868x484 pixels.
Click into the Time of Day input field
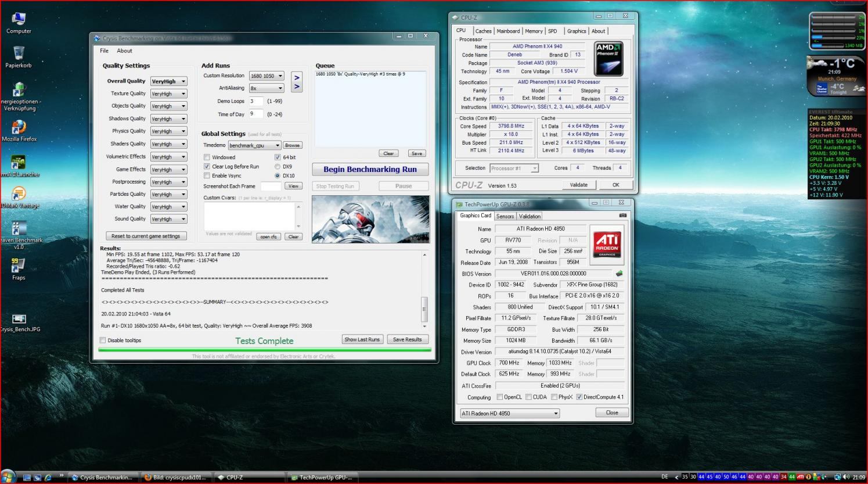click(x=256, y=114)
